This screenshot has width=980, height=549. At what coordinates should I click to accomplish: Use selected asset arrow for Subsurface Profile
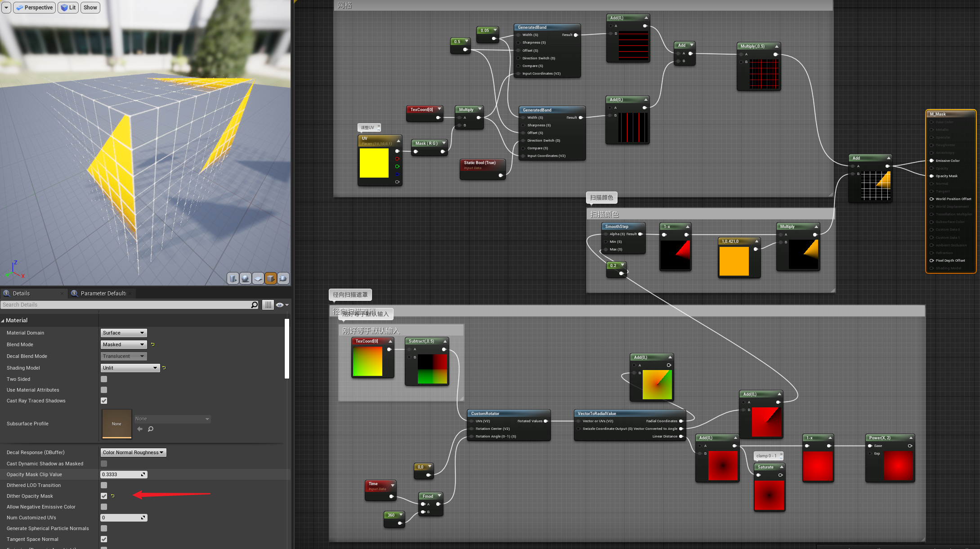pos(140,429)
